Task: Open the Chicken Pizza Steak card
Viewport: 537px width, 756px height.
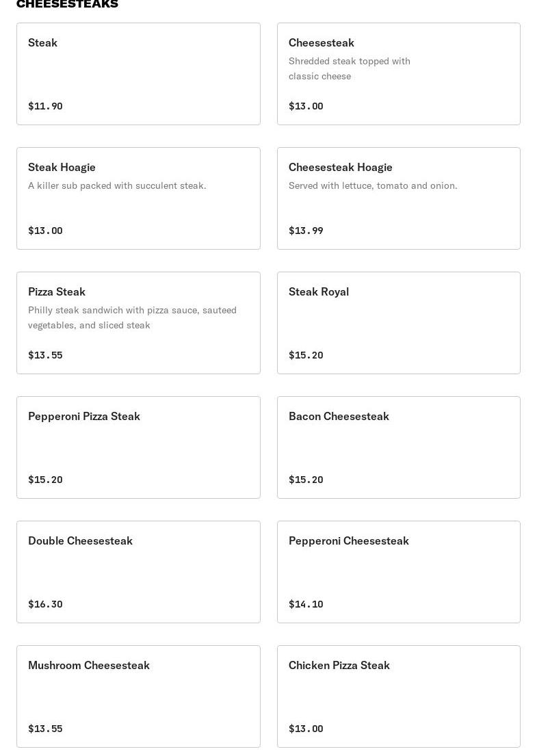Action: [x=398, y=696]
